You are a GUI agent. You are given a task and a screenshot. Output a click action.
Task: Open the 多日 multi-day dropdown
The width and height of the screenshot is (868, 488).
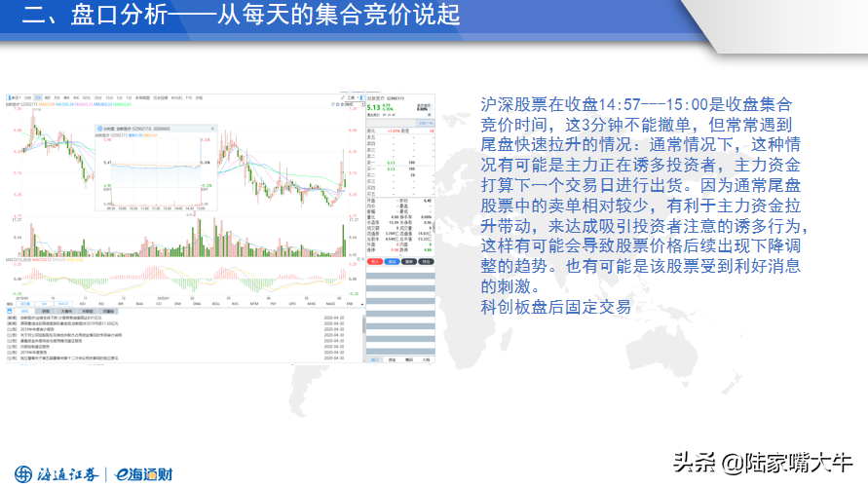click(x=16, y=97)
